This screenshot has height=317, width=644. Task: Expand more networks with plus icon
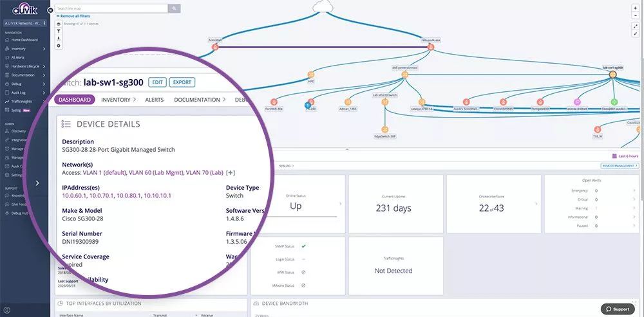tap(231, 172)
